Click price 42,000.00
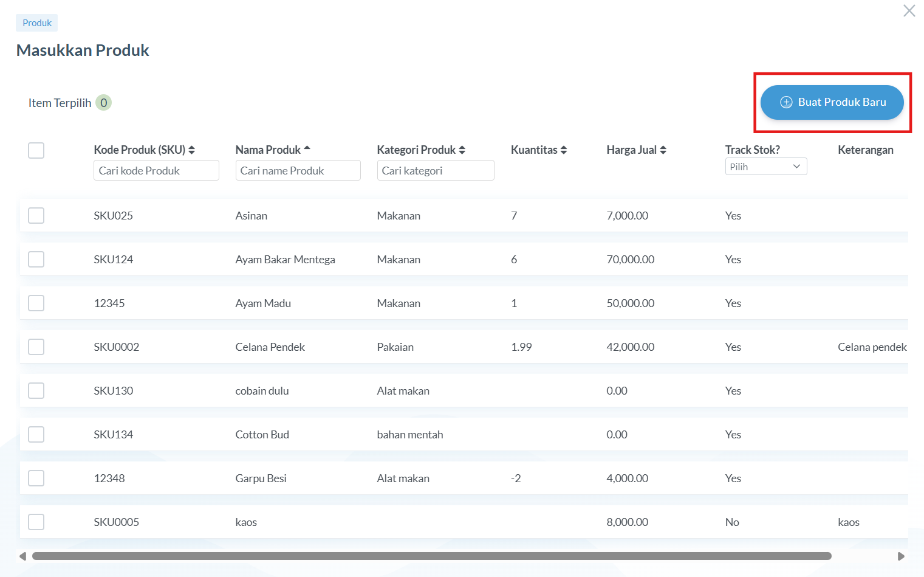 [x=631, y=347]
